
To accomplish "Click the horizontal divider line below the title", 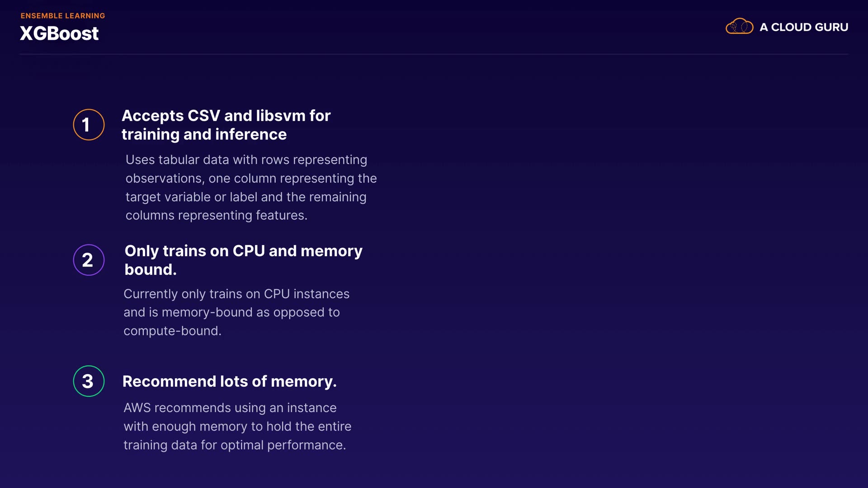I will coord(434,54).
